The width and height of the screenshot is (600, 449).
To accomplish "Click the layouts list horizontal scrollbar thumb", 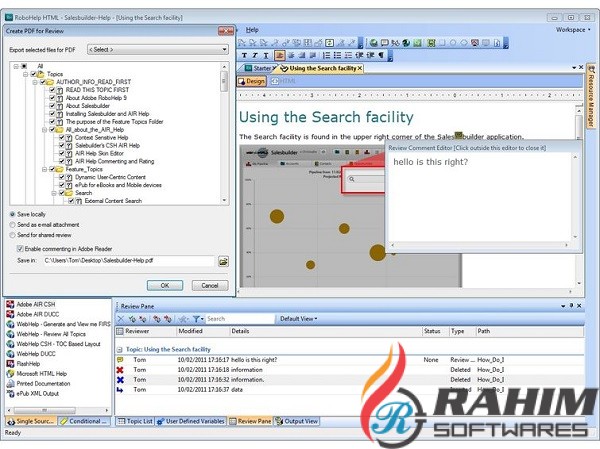I will (43, 410).
